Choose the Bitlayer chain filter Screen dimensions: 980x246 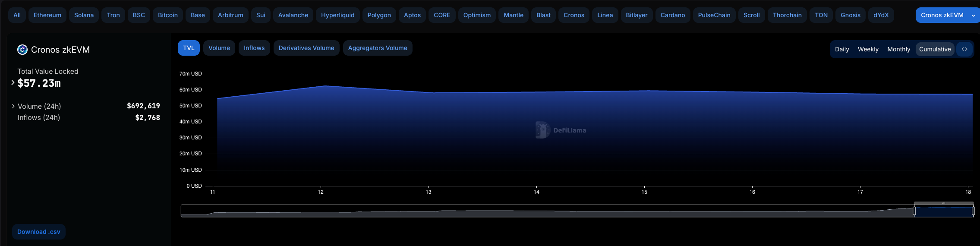click(637, 15)
